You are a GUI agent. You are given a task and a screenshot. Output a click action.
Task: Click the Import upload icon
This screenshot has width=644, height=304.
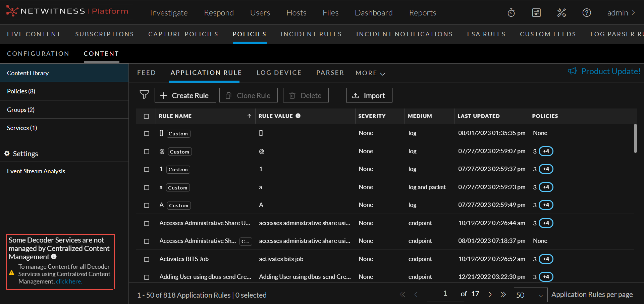(x=356, y=95)
